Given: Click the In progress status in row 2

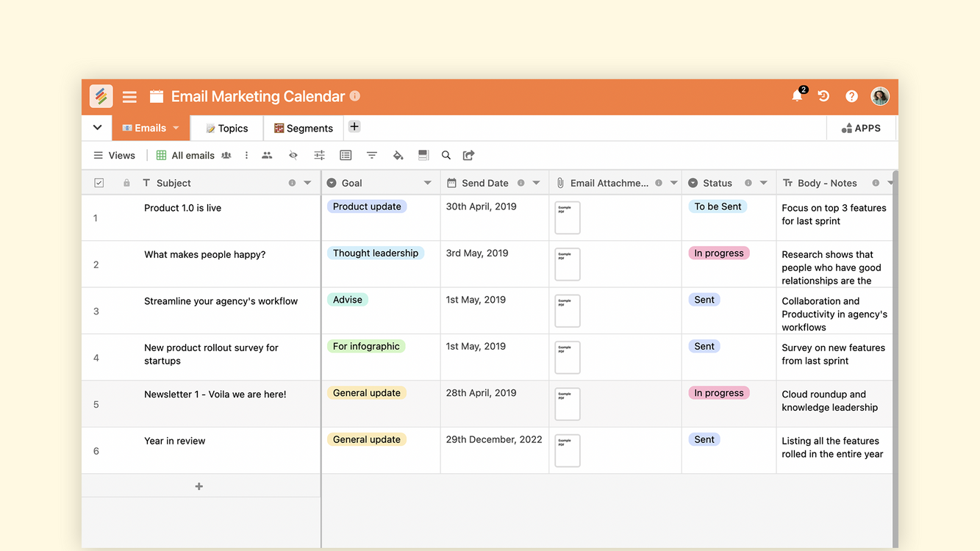Looking at the screenshot, I should pyautogui.click(x=719, y=253).
